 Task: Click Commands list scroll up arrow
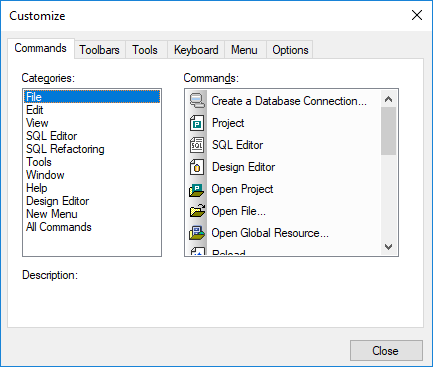pos(388,99)
